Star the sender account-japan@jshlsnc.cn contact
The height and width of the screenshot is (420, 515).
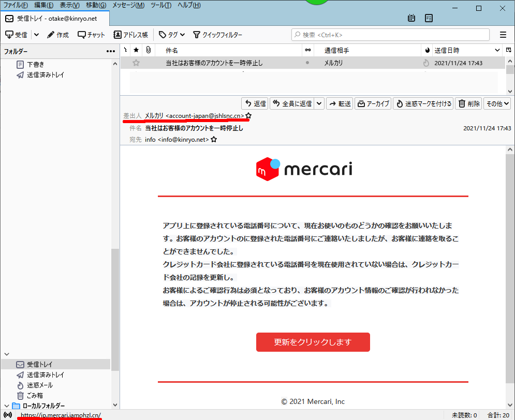[248, 115]
